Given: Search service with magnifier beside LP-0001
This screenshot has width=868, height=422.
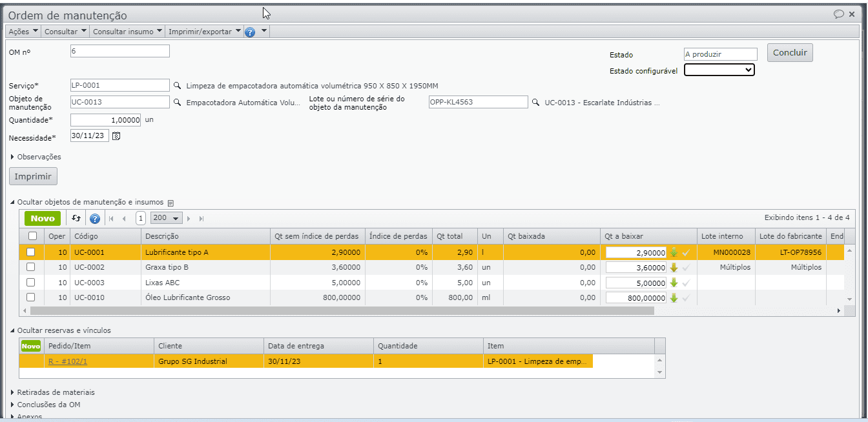Looking at the screenshot, I should (178, 85).
